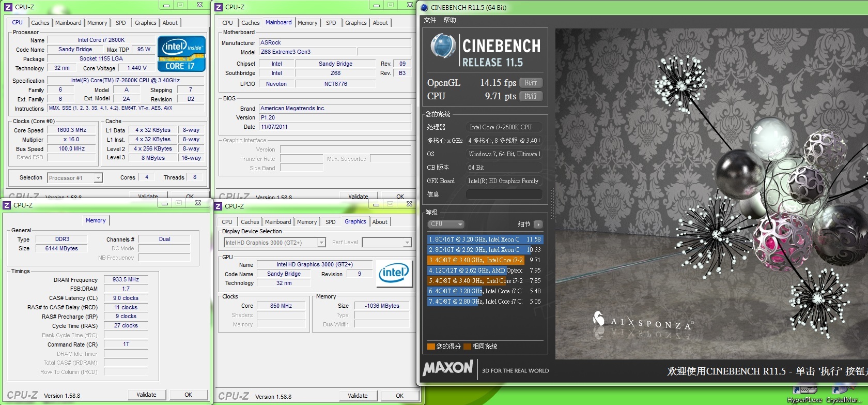Switch to Memory tab in CPU window

coord(97,23)
